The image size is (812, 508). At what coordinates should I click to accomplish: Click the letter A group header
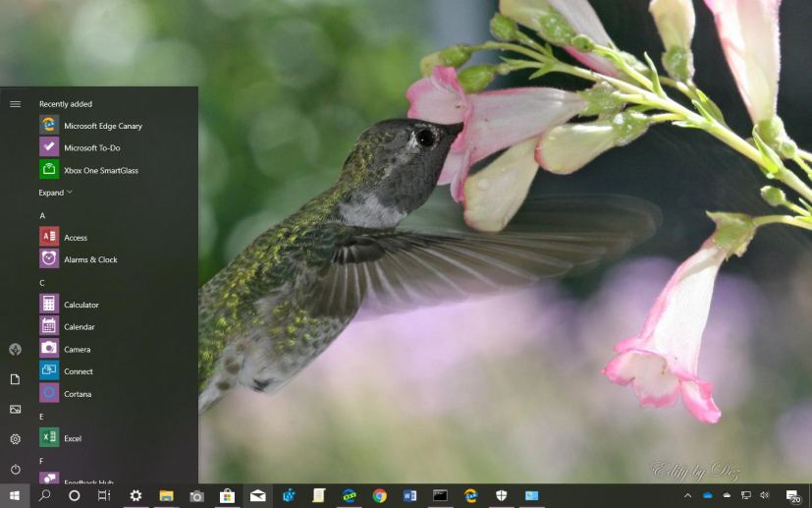point(42,215)
